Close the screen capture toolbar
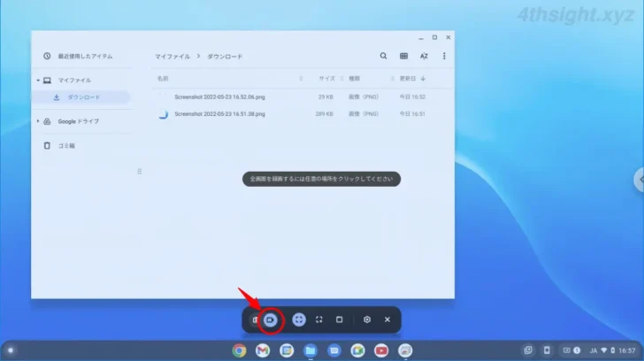 click(387, 319)
